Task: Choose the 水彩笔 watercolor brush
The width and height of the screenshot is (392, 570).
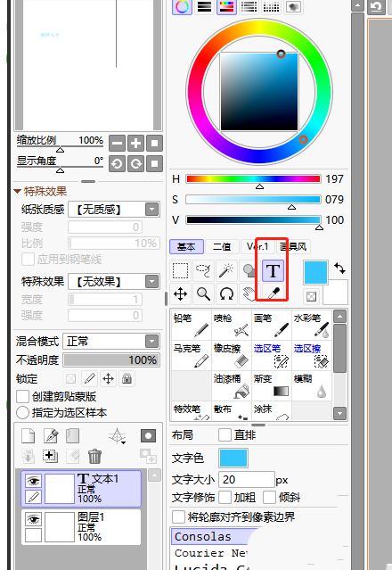Action: click(312, 325)
